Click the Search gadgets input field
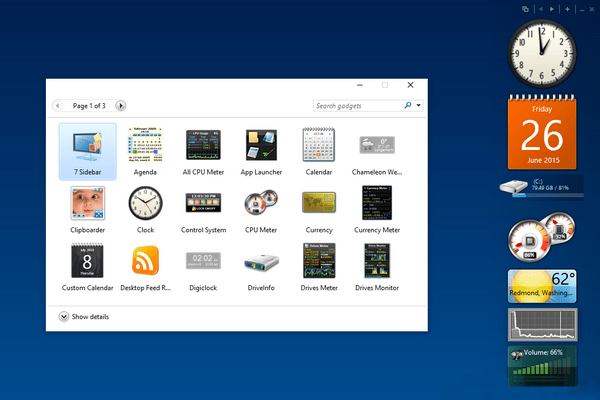The height and width of the screenshot is (400, 600). click(x=358, y=106)
